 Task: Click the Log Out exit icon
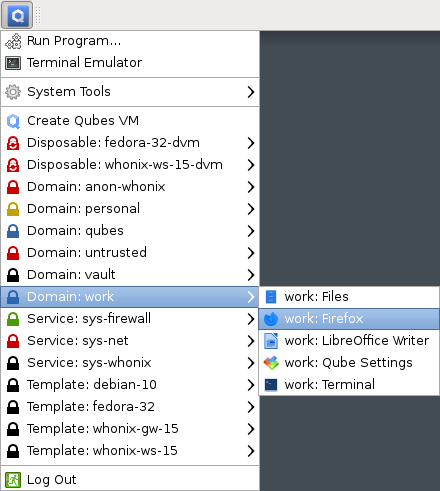pos(13,480)
